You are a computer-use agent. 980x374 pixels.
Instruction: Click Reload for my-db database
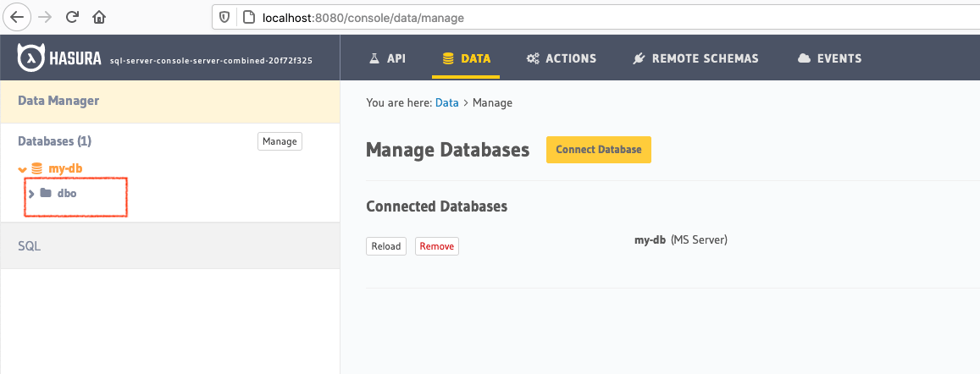(x=386, y=246)
